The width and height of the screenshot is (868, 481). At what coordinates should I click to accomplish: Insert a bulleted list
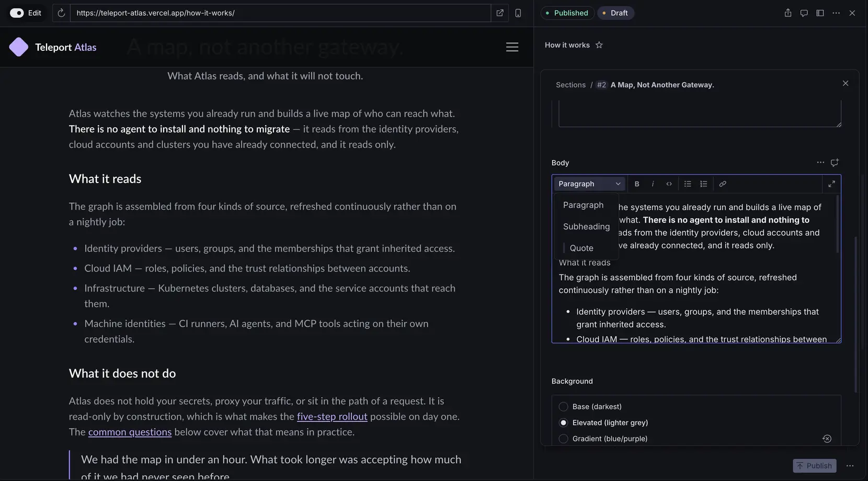pos(688,184)
